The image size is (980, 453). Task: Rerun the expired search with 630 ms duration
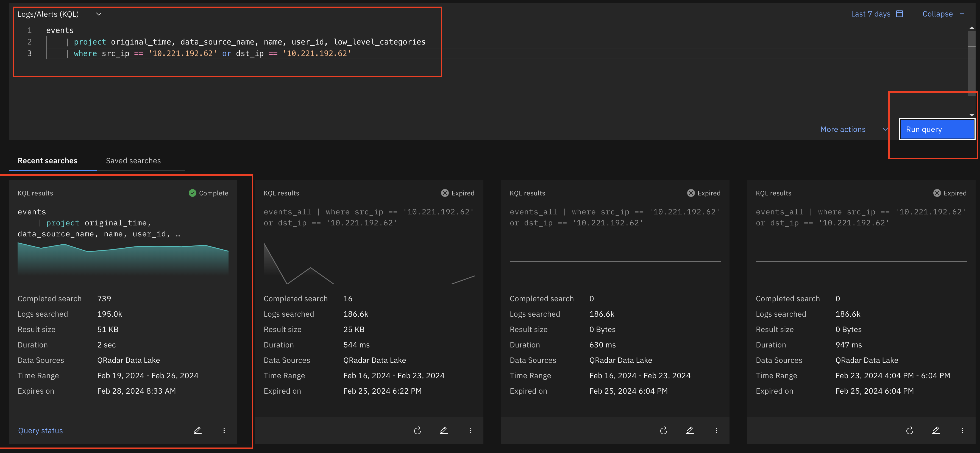(664, 430)
